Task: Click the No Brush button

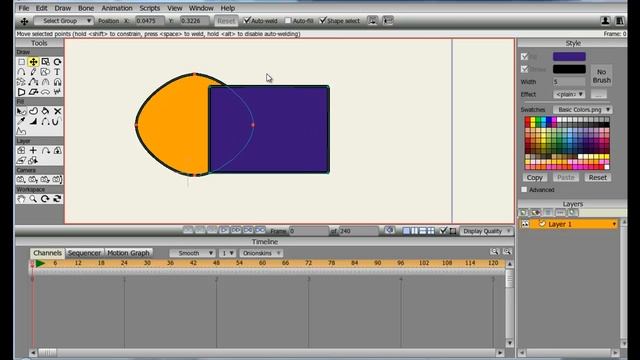Action: 601,76
